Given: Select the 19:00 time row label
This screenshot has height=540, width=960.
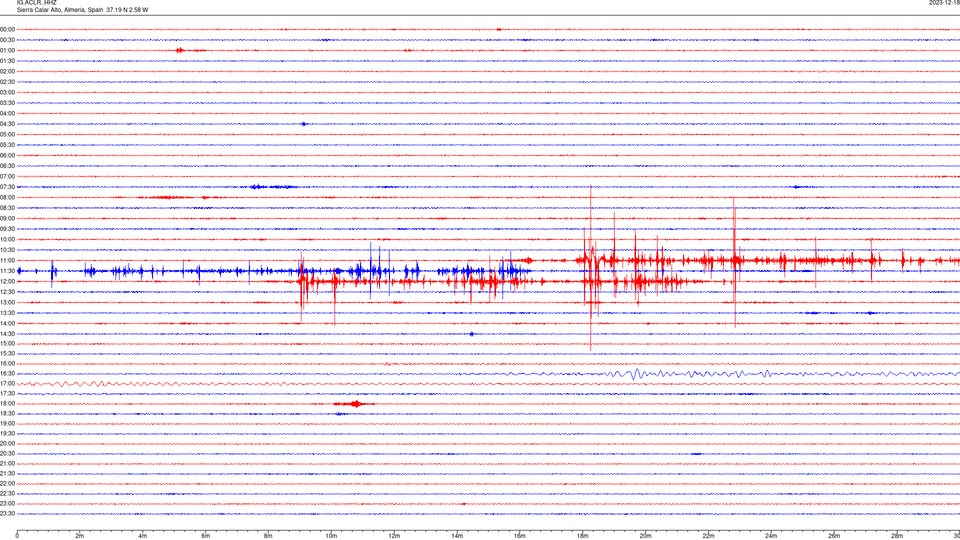Looking at the screenshot, I should point(7,423).
